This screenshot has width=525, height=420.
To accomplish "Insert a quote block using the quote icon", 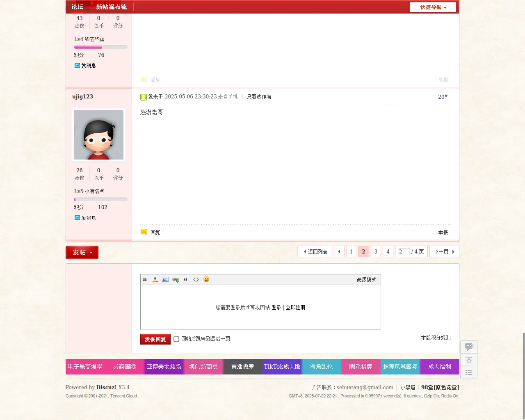I will [x=186, y=280].
